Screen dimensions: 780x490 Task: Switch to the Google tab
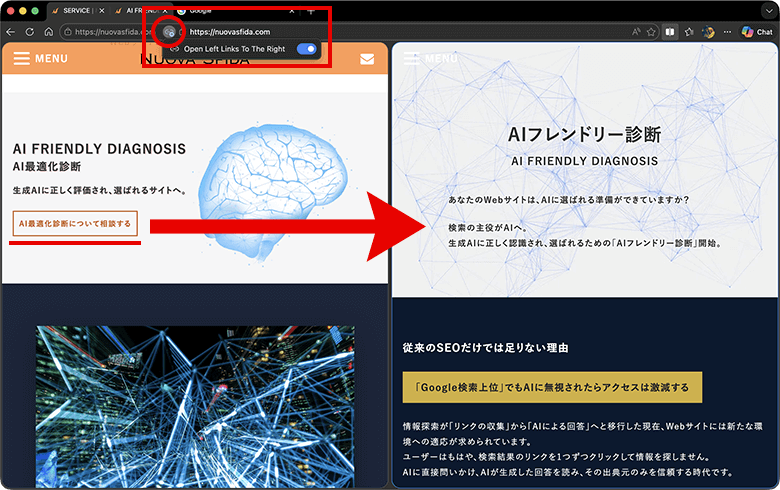236,10
